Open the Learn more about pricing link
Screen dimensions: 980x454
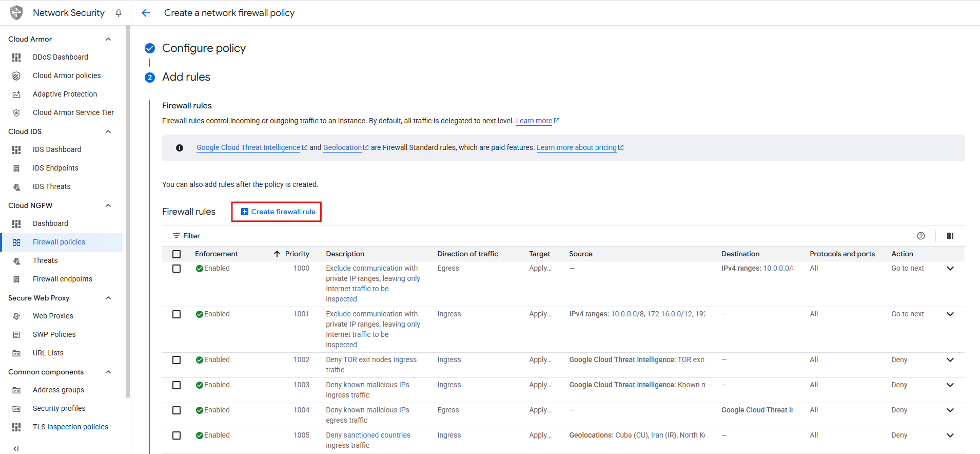[x=576, y=147]
